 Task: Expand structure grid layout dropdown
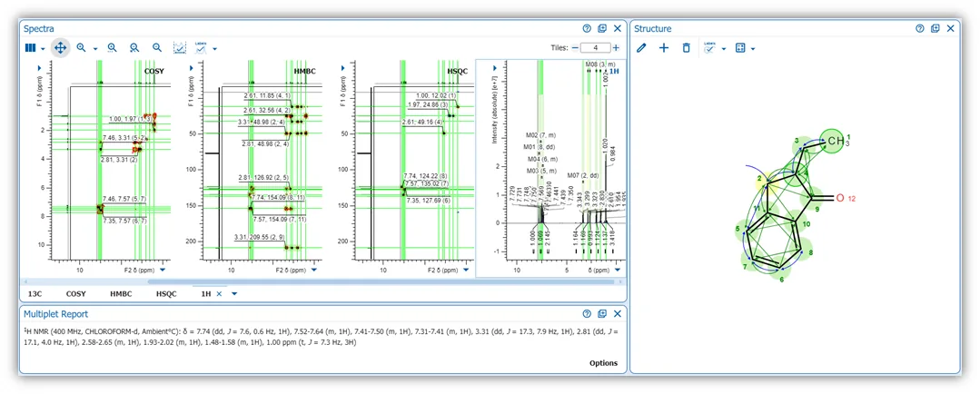(x=753, y=49)
